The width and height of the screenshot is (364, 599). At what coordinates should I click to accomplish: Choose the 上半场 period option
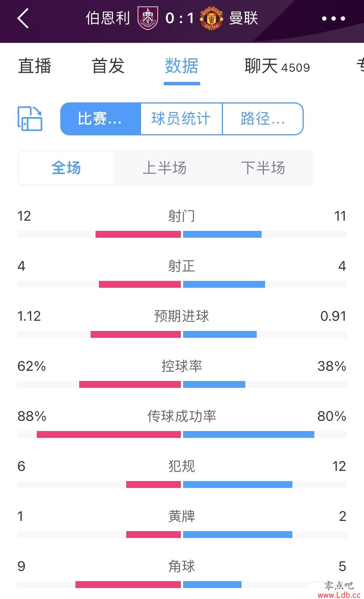[x=165, y=168]
